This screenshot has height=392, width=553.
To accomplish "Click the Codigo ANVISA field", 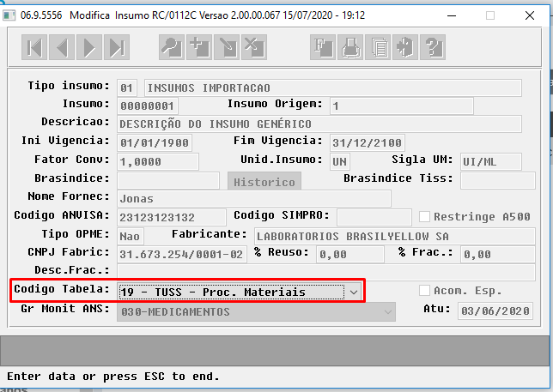I will coord(172,217).
